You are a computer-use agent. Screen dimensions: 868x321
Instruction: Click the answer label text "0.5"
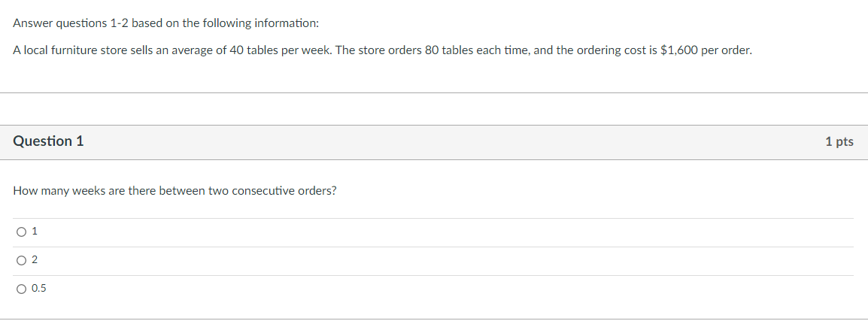(x=38, y=288)
